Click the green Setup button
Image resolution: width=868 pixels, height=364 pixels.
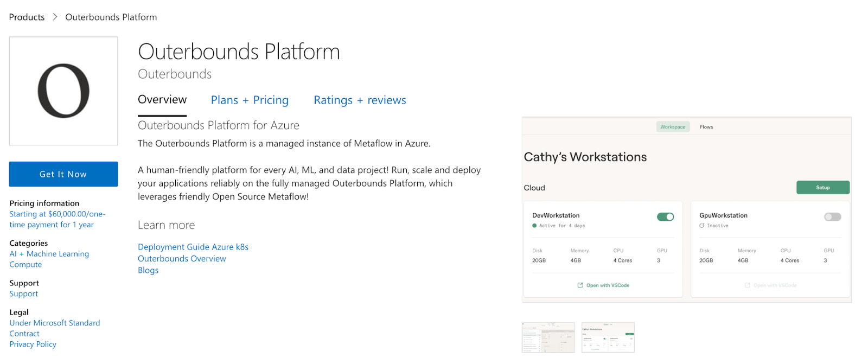point(822,188)
